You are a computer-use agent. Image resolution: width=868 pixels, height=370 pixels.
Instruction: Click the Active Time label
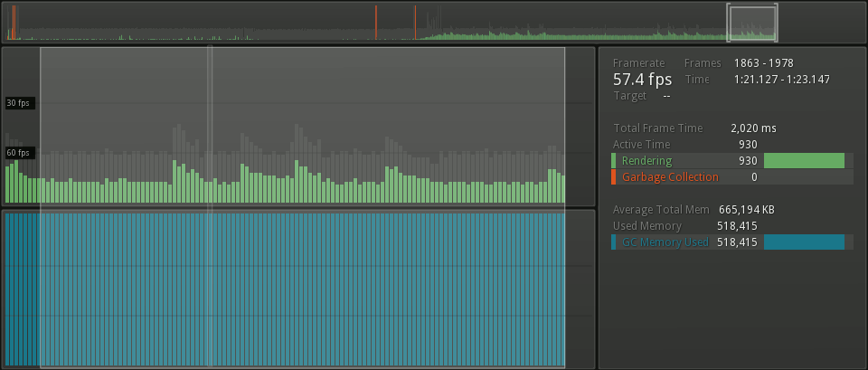coord(641,145)
